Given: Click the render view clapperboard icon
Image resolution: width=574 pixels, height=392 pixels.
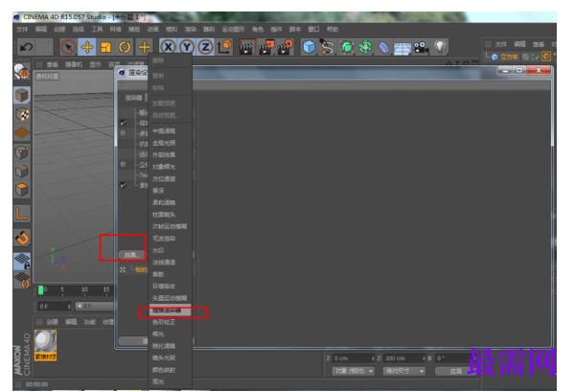Looking at the screenshot, I should point(246,47).
